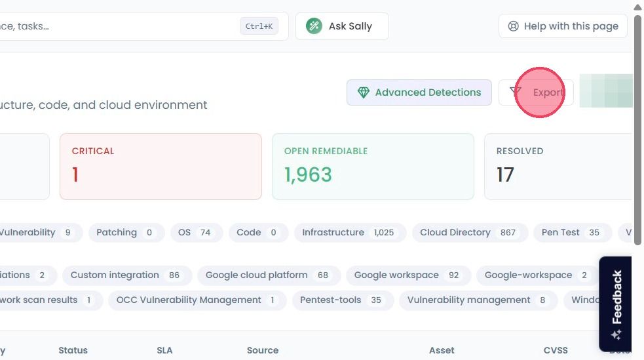The width and height of the screenshot is (644, 360).
Task: Filter by Patching category chip
Action: point(126,233)
